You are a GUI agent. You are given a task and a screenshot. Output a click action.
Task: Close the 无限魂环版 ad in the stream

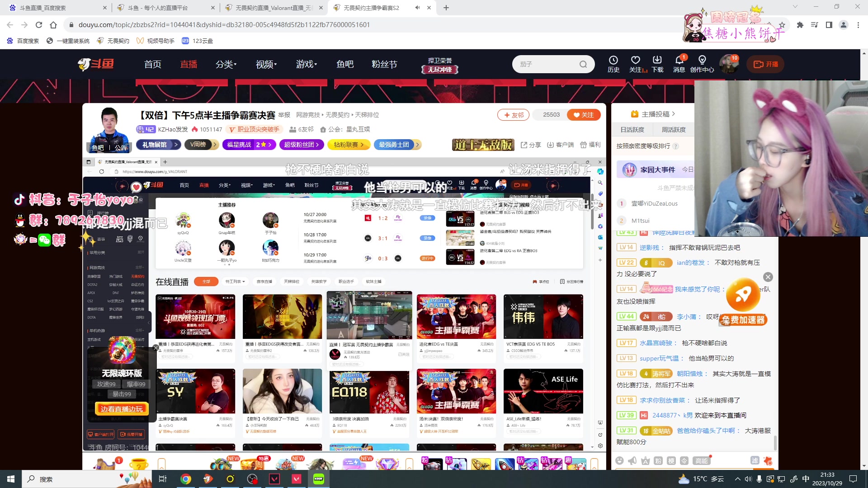click(x=156, y=347)
